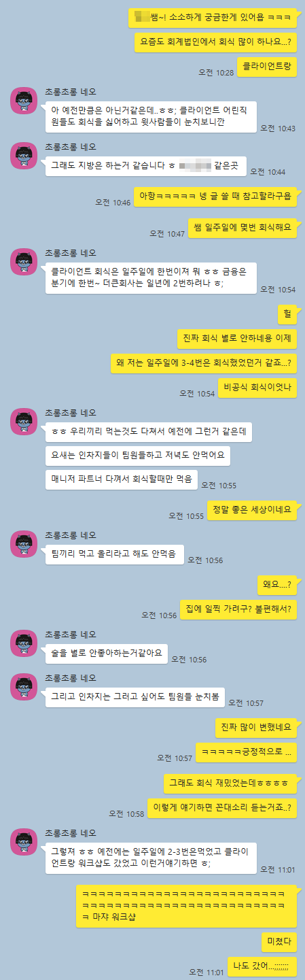Open avatar next to '그래도 지방은 하는거 같습니다' message
This screenshot has height=980, width=305.
(x=23, y=155)
